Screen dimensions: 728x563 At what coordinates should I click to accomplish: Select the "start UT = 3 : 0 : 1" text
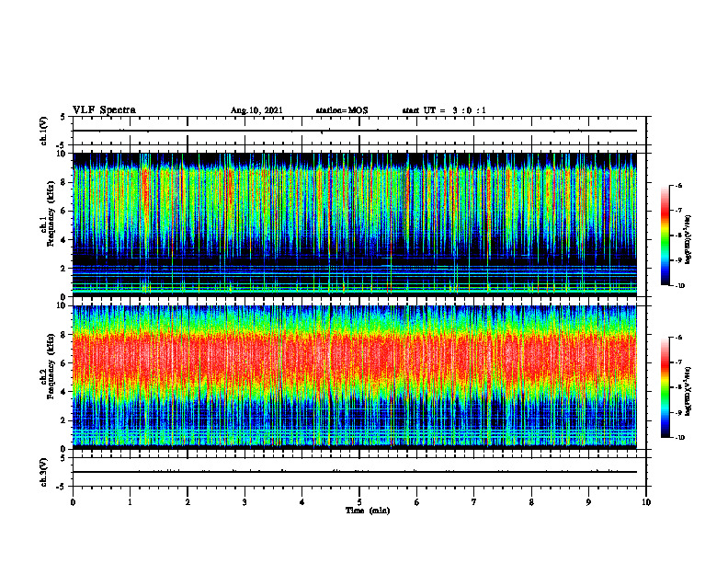(444, 110)
